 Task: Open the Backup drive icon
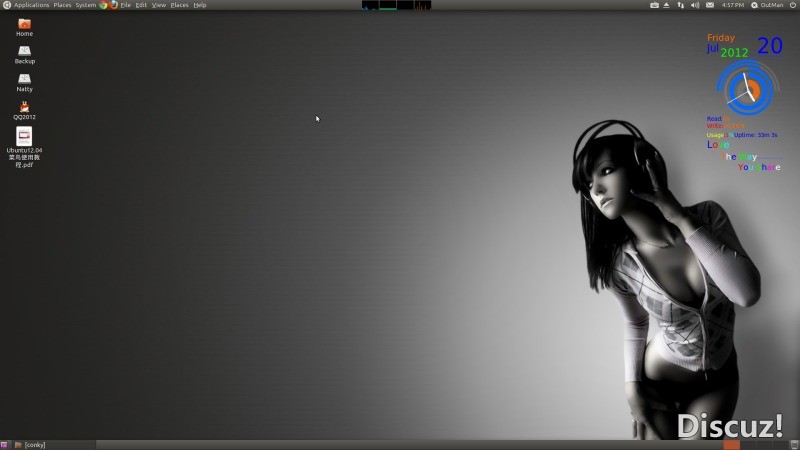[x=24, y=51]
